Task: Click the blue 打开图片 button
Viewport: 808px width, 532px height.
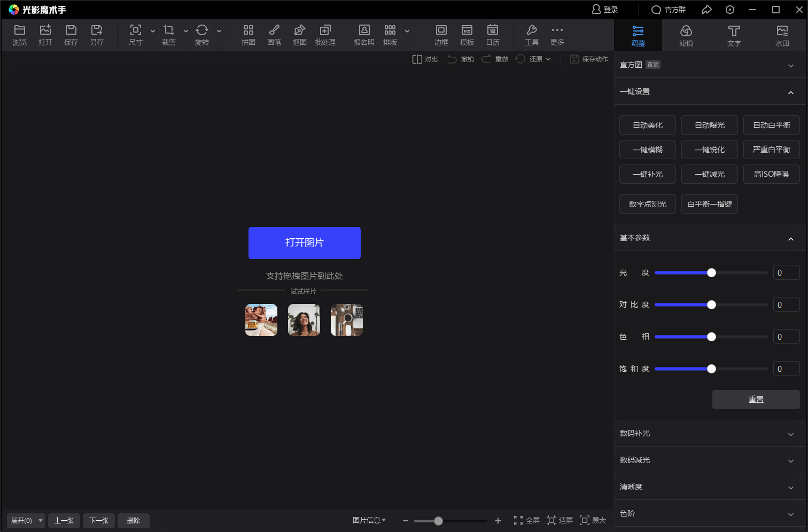Action: click(304, 243)
